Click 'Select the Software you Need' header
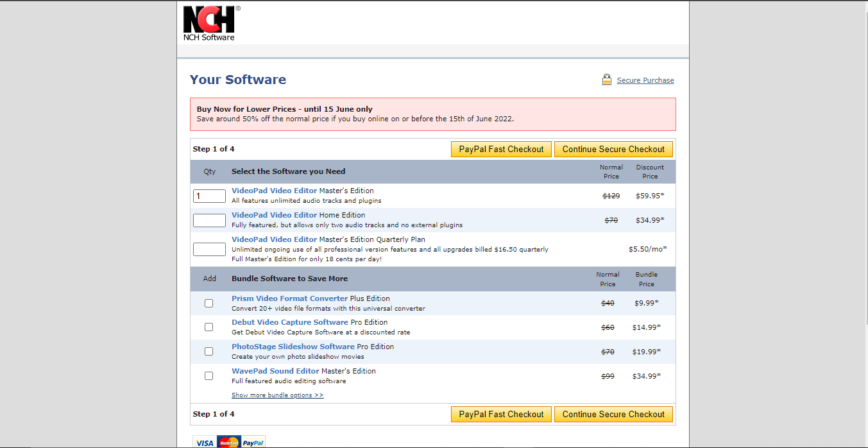 [x=288, y=171]
